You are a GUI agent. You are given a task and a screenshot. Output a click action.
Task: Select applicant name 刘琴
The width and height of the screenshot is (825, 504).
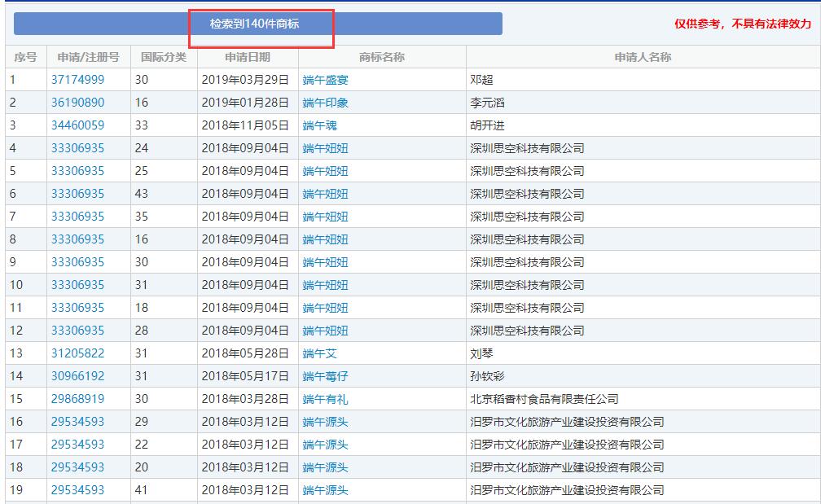[481, 353]
